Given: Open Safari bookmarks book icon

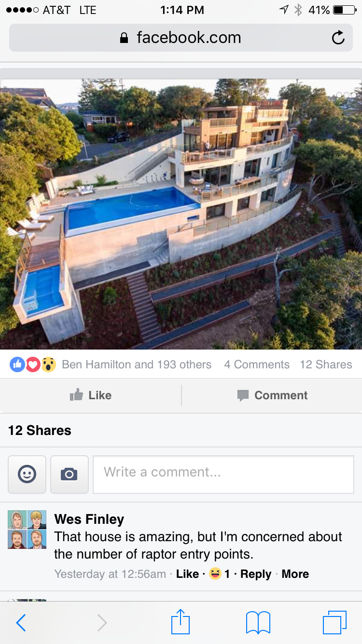Looking at the screenshot, I should click(x=258, y=623).
